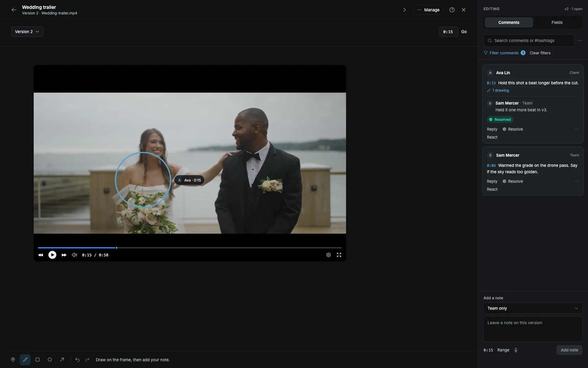Click the 0:15 timecode input field
The height and width of the screenshot is (368, 588).
pos(448,32)
